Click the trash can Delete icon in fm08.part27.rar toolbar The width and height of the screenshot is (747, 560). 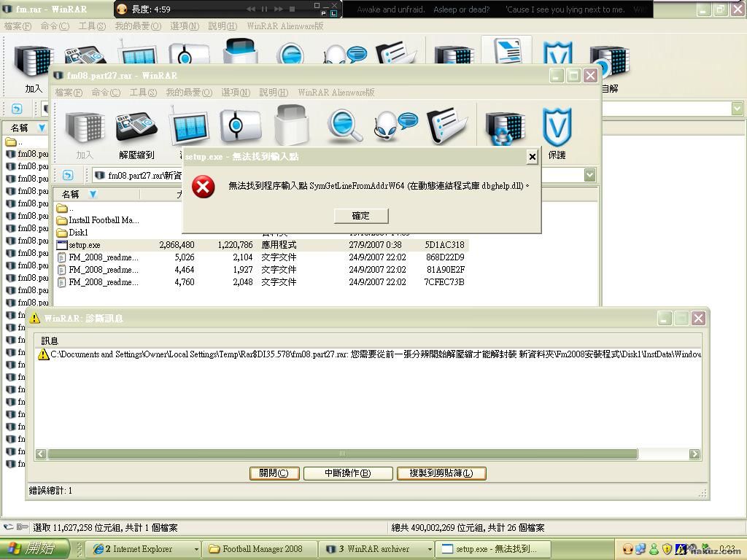click(292, 125)
